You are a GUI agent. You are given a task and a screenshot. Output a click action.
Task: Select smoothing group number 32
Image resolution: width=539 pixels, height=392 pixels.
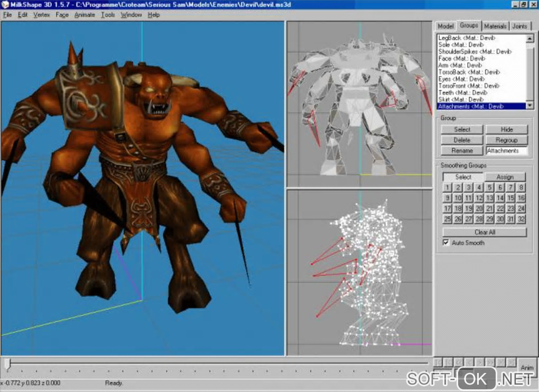[522, 219]
